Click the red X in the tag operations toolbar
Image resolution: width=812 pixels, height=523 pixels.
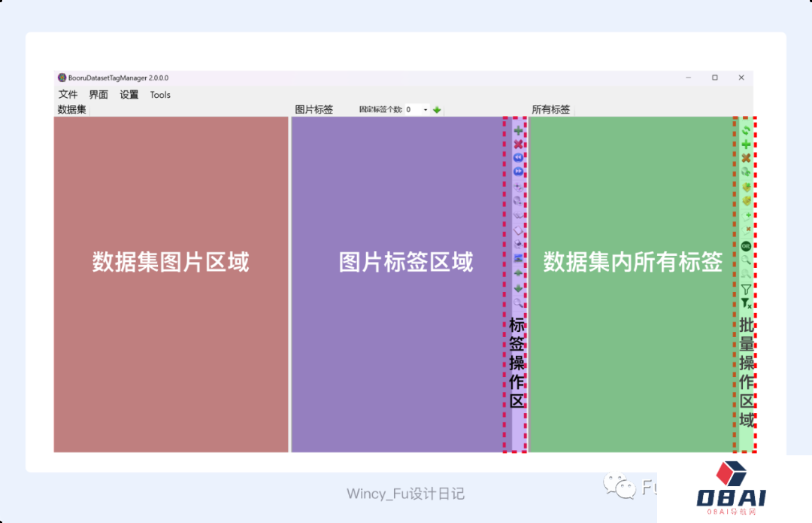click(518, 144)
